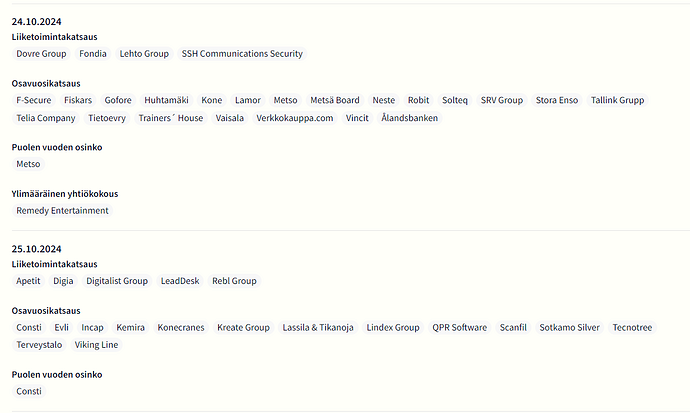Open the LeadDesk tag
This screenshot has height=413, width=690.
click(x=180, y=281)
